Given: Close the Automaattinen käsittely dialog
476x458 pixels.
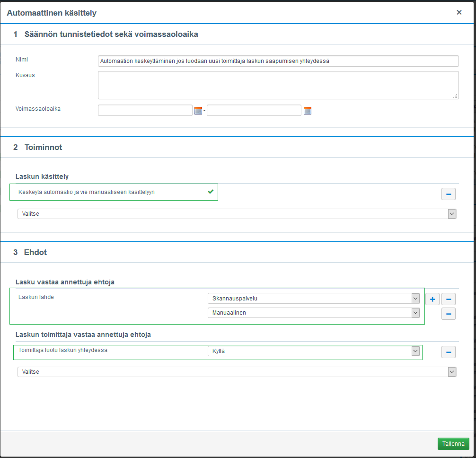Looking at the screenshot, I should [x=459, y=13].
